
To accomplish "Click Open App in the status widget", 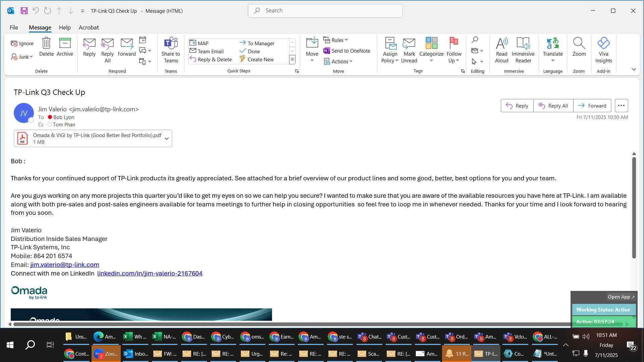I will click(621, 297).
